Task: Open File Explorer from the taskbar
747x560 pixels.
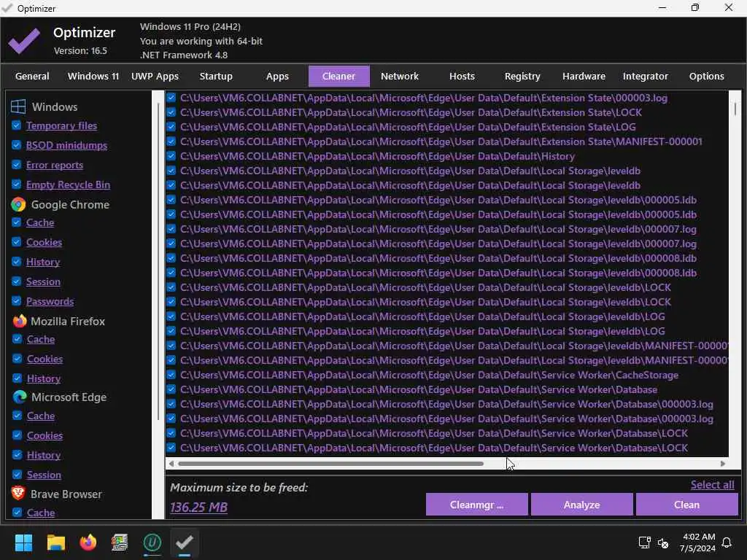Action: point(55,542)
